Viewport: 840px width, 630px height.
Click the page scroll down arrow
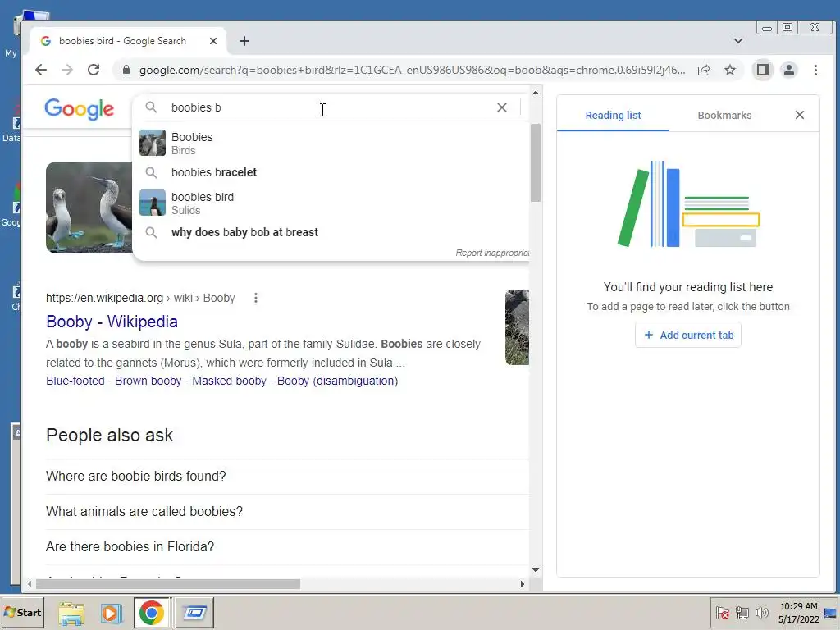coord(536,571)
